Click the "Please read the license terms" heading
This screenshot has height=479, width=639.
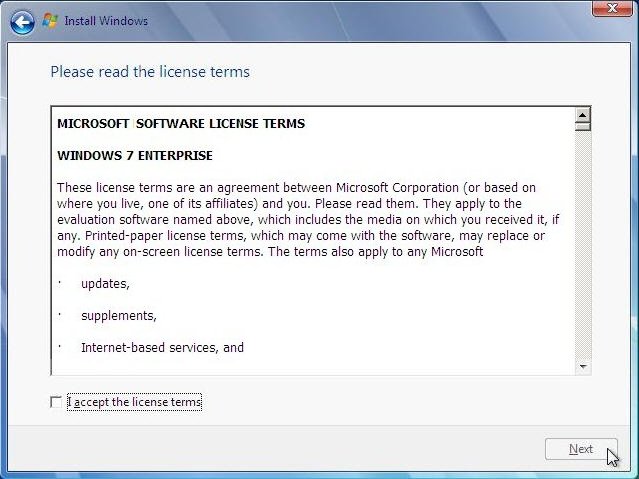[x=150, y=72]
